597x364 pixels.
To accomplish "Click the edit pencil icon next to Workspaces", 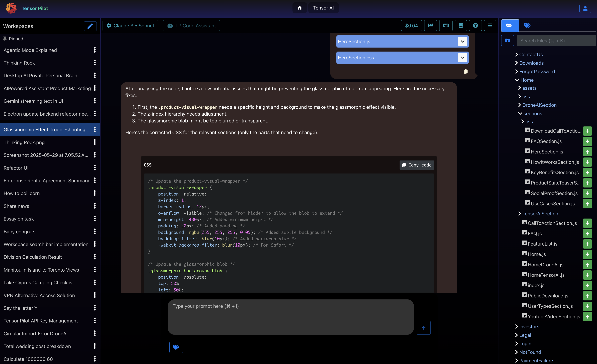I will tap(90, 26).
